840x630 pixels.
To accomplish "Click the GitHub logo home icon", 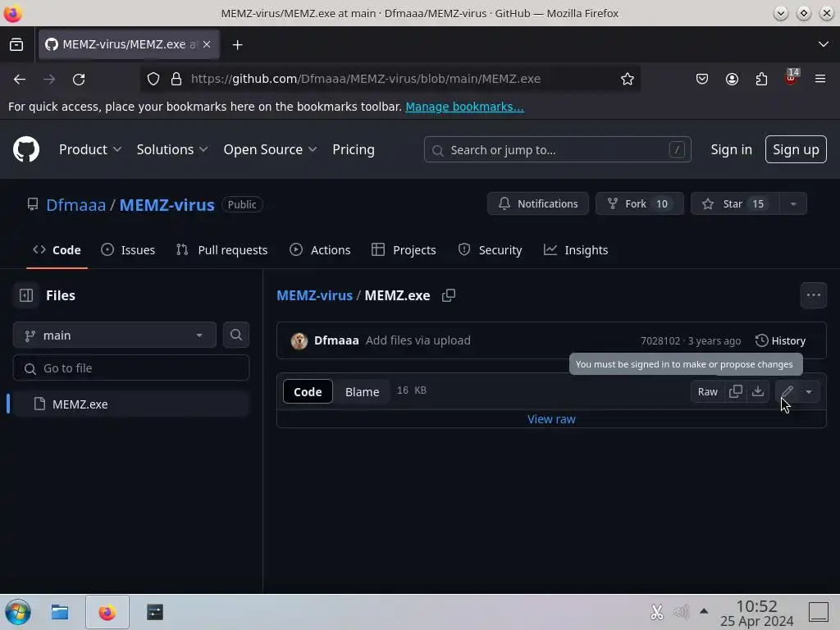I will [x=26, y=149].
